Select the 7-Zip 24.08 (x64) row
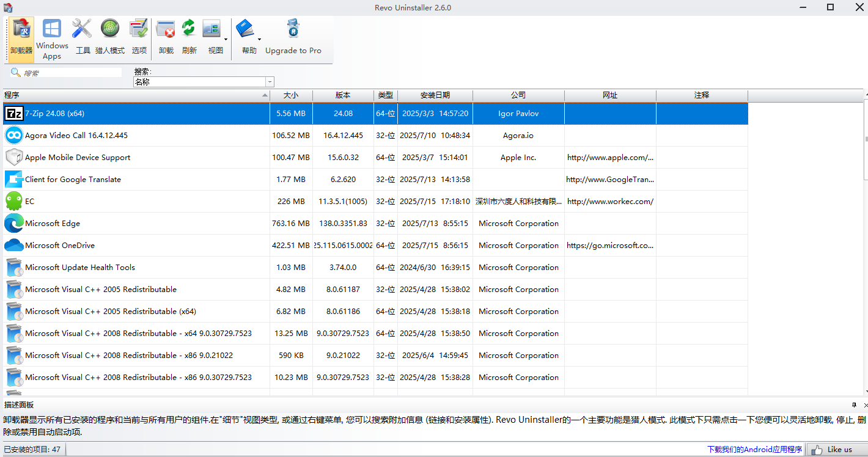 click(x=376, y=114)
